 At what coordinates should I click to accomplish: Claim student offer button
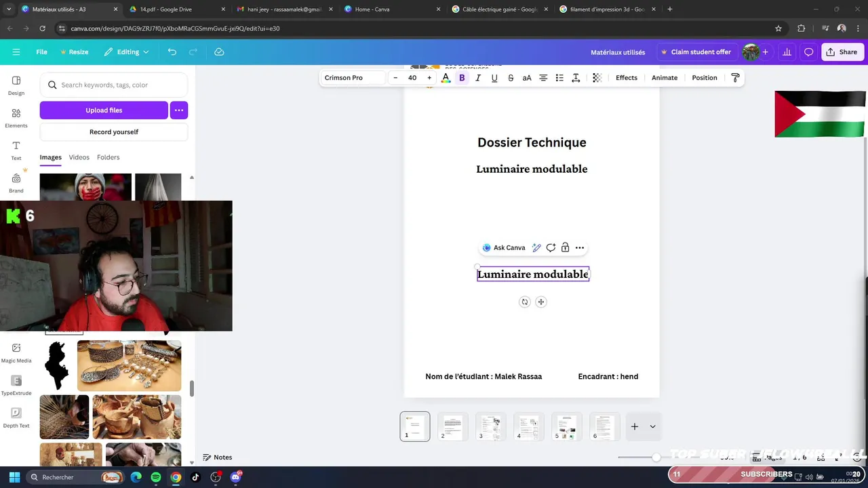click(696, 52)
